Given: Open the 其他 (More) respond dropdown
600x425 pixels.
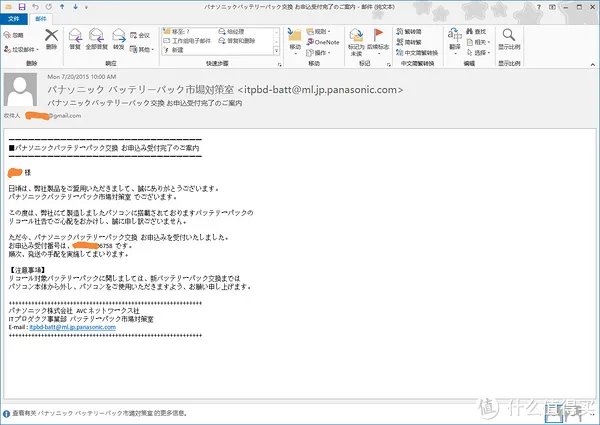Looking at the screenshot, I should pos(142,49).
